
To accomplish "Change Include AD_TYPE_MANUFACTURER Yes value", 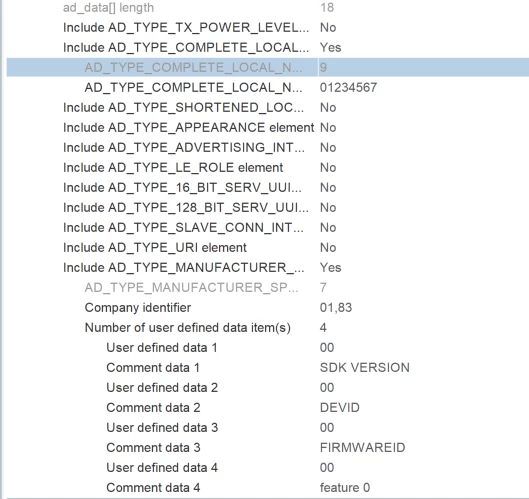I will (x=330, y=268).
